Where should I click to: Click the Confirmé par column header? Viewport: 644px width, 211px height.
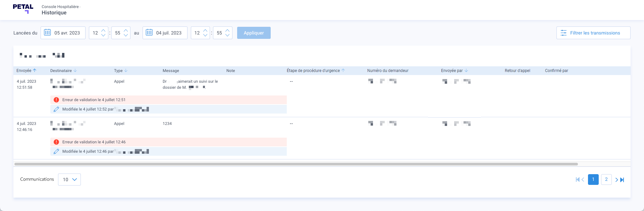(x=556, y=71)
